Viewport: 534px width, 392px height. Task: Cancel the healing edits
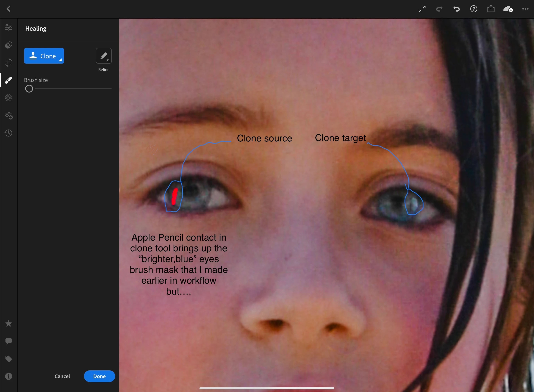[x=62, y=376]
